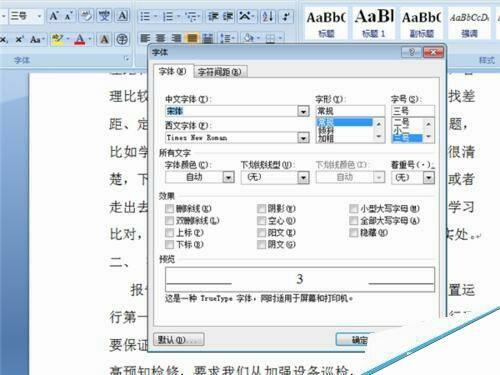The width and height of the screenshot is (500, 375).
Task: Select the 字体 tab in dialog
Action: [x=173, y=71]
